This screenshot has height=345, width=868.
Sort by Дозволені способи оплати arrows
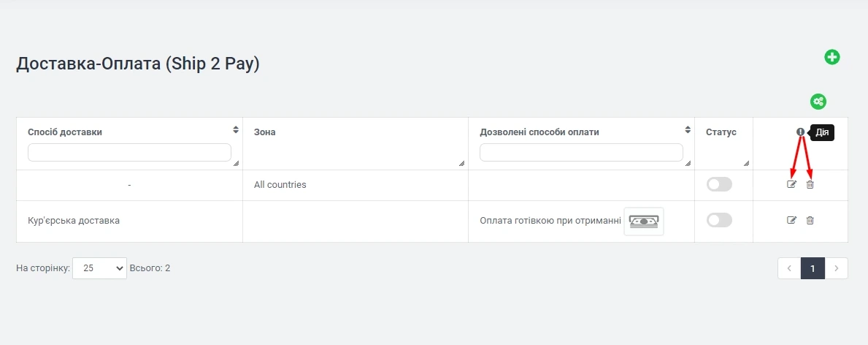(x=687, y=130)
